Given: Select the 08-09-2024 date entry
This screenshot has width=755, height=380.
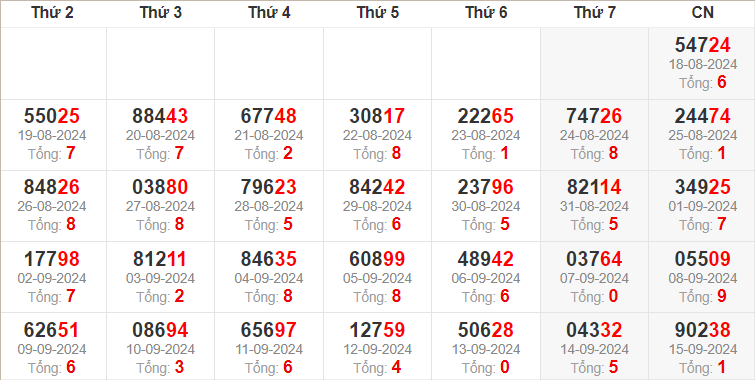Looking at the screenshot, I should 703,278.
